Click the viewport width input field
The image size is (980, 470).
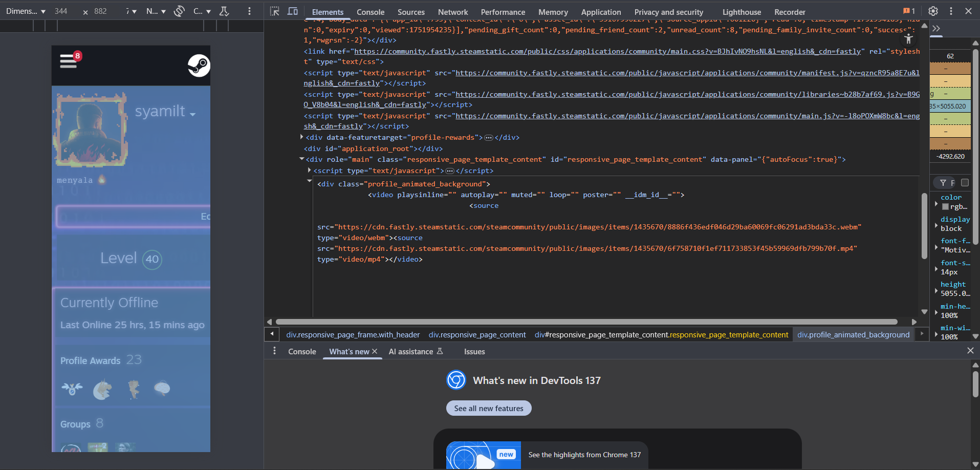pyautogui.click(x=61, y=11)
